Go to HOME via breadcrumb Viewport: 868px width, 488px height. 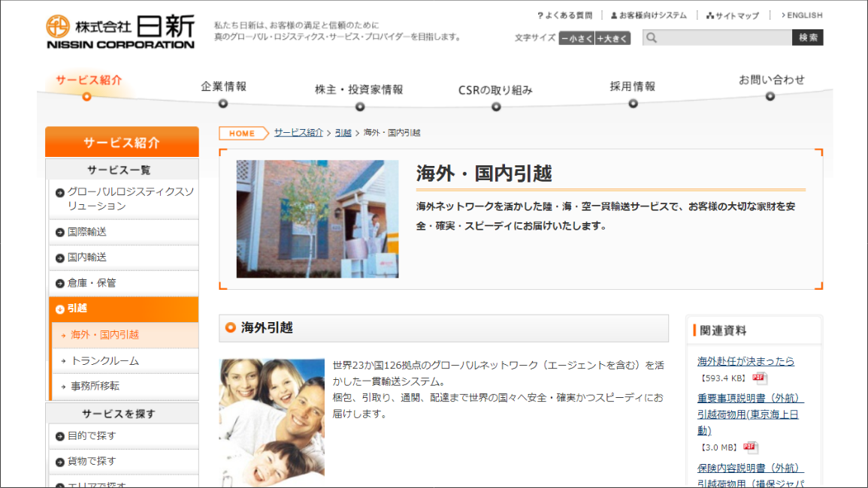(x=243, y=134)
